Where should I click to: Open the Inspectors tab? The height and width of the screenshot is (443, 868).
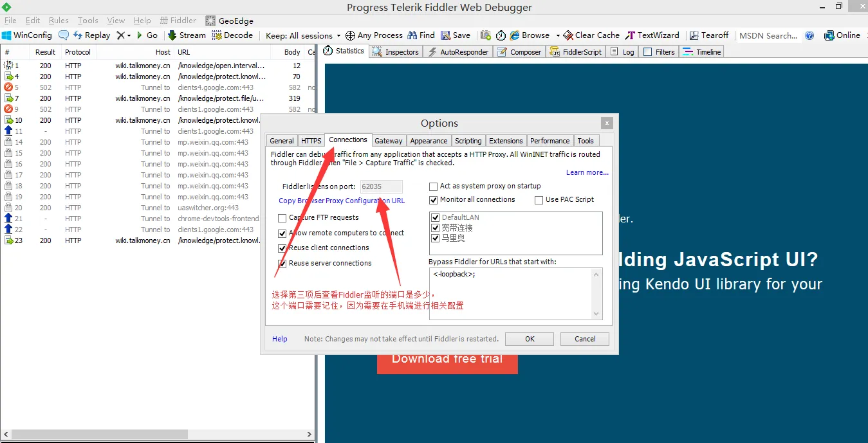pos(400,51)
